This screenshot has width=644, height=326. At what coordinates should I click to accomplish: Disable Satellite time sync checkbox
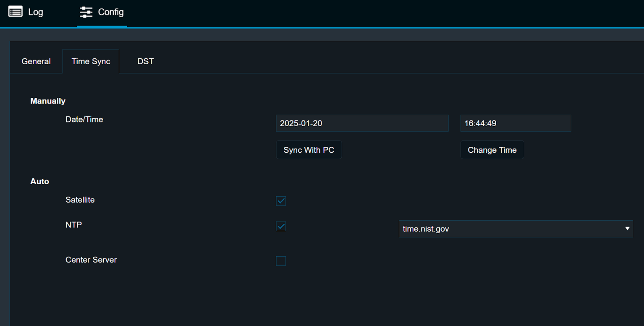coord(281,201)
